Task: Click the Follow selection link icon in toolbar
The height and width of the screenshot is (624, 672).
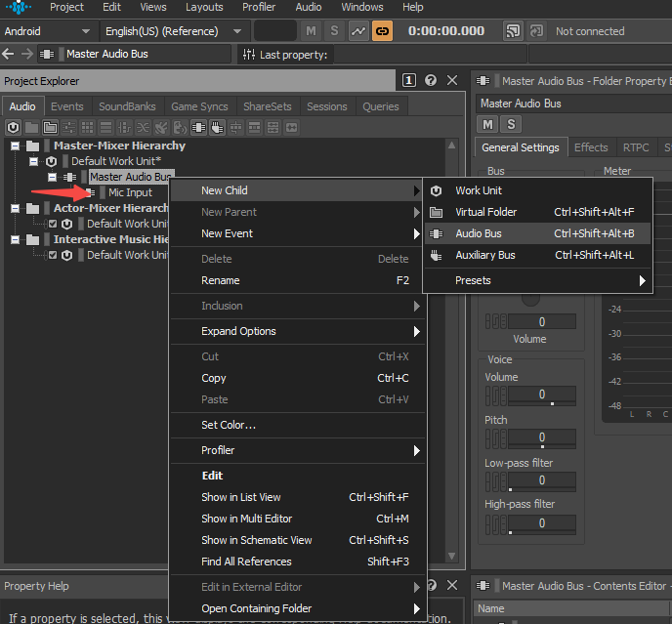Action: pyautogui.click(x=382, y=31)
